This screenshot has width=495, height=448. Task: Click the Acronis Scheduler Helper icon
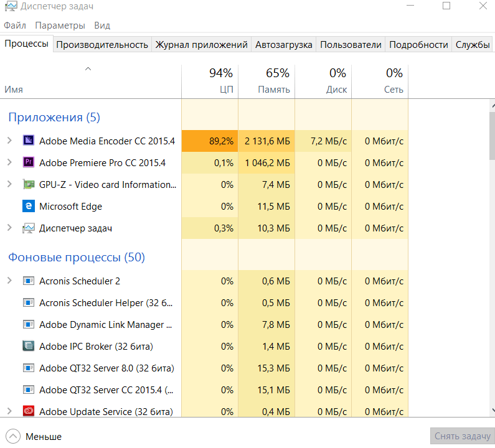point(29,302)
